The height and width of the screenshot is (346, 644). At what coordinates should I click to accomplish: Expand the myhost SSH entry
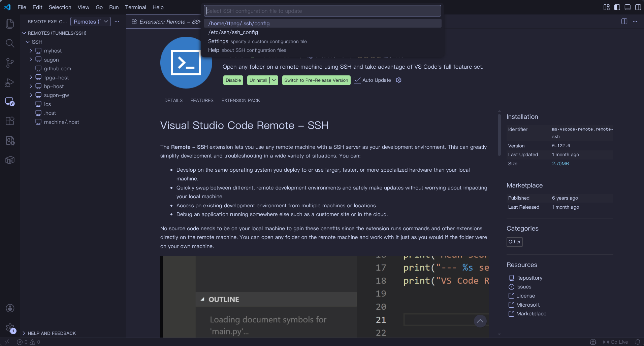click(x=31, y=51)
